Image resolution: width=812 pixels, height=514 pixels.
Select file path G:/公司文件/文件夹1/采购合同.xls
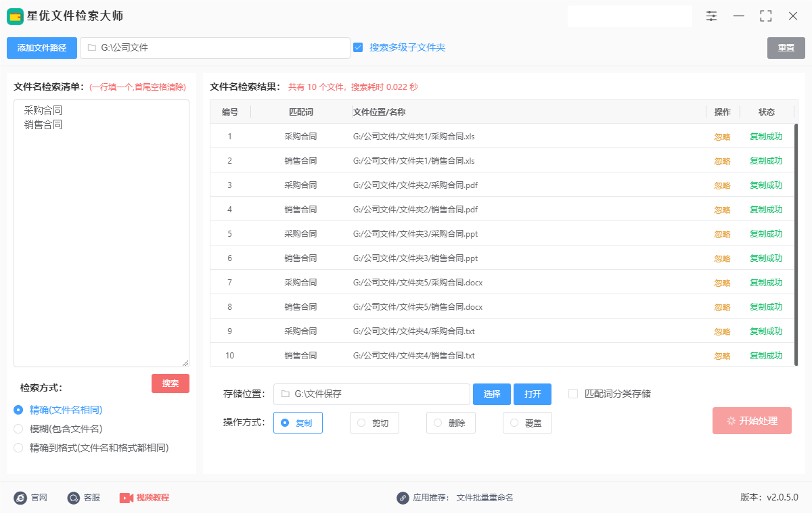[x=414, y=137]
